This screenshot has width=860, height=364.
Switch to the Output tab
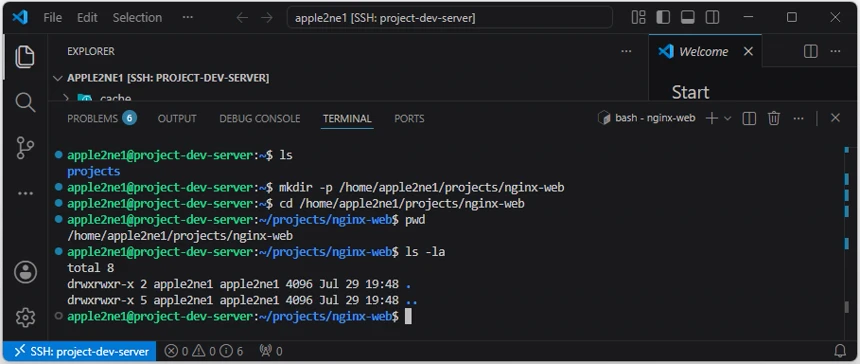(177, 118)
